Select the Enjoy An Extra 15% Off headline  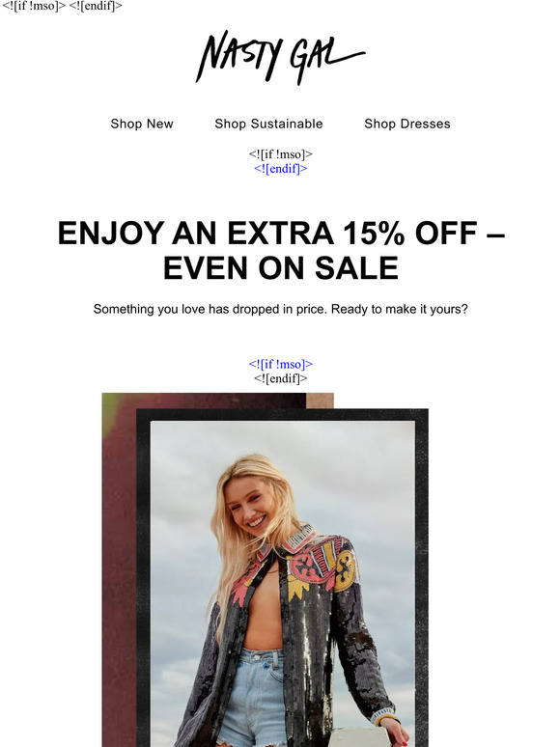[280, 234]
